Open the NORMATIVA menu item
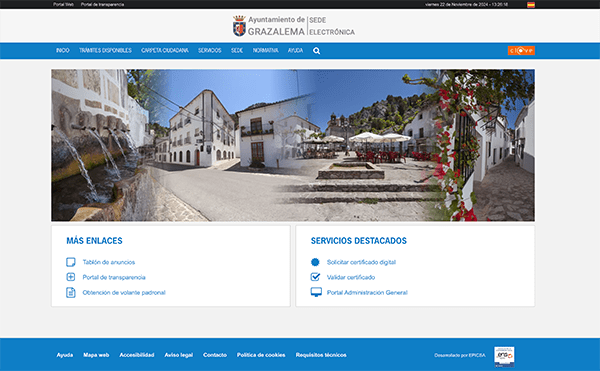Image resolution: width=600 pixels, height=371 pixels. click(266, 50)
